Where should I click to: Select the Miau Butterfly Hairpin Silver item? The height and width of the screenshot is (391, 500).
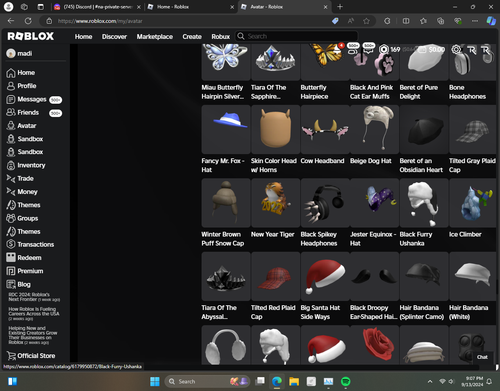point(226,62)
